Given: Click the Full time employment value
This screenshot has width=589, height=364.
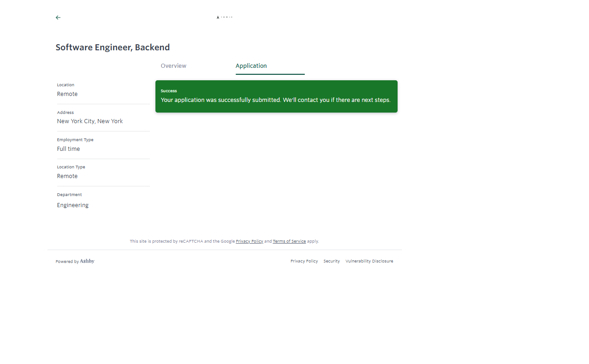Looking at the screenshot, I should click(x=68, y=149).
